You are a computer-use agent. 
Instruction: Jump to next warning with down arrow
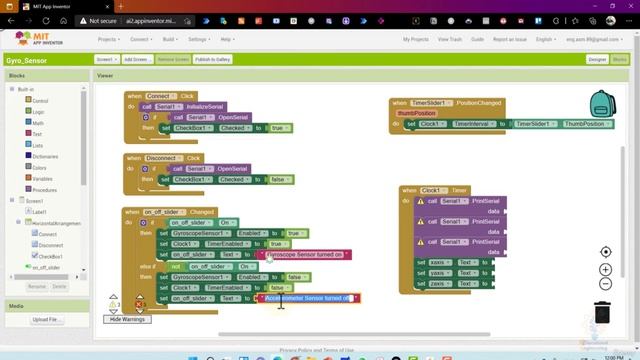(113, 312)
